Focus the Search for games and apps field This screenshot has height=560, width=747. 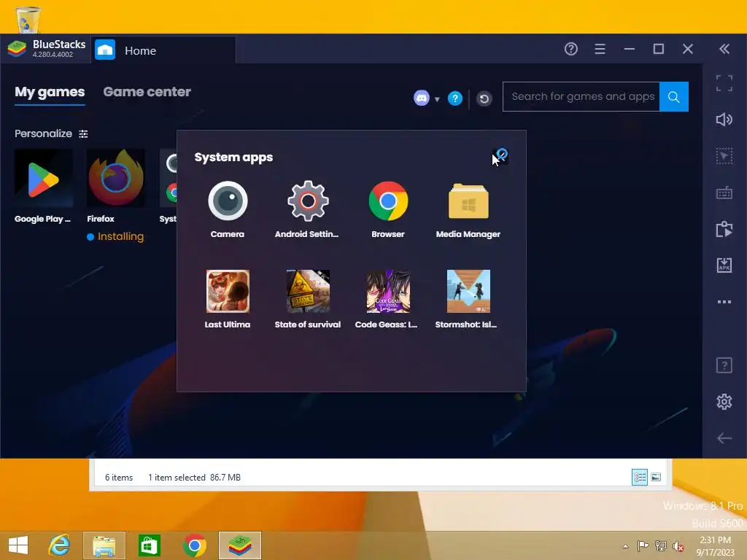[x=581, y=97]
